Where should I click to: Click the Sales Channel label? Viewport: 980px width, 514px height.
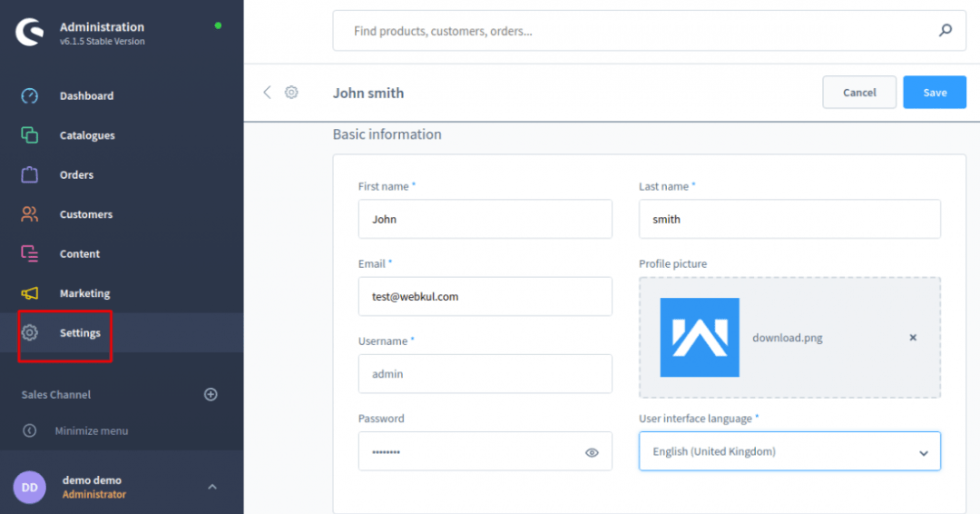[55, 394]
